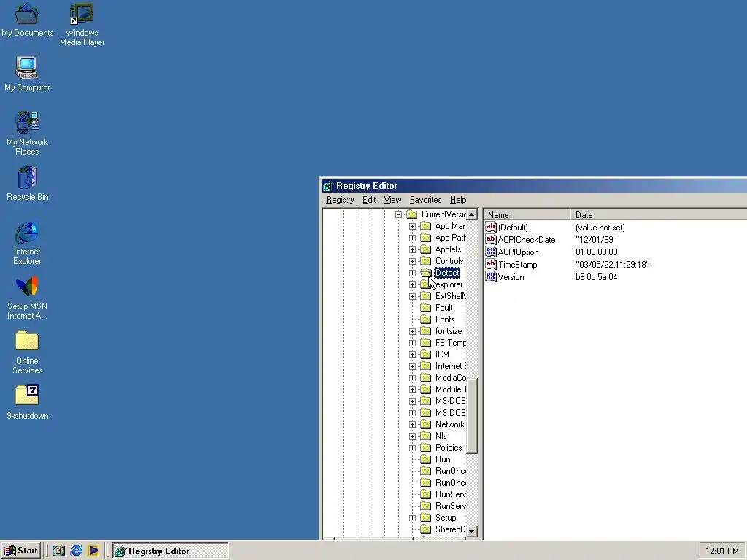Select the TimeStamp value name

(x=517, y=264)
